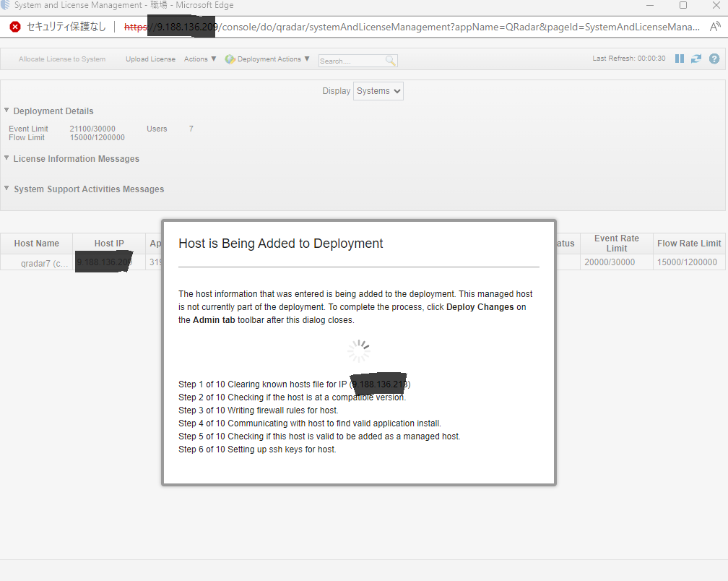
Task: Click the Edge window app icon
Action: pos(5,4)
